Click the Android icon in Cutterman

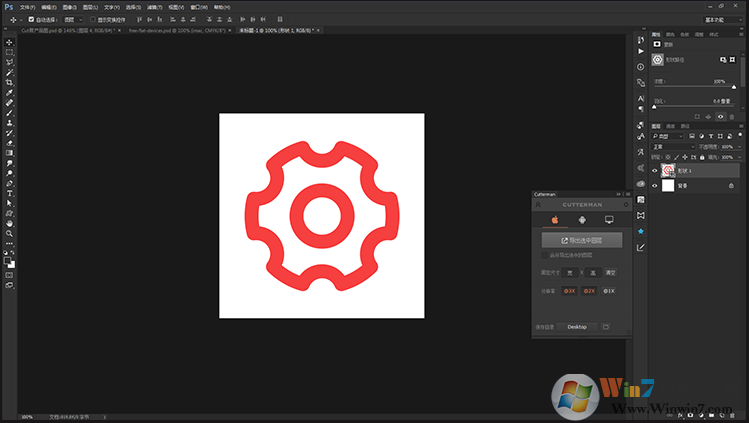click(x=581, y=219)
